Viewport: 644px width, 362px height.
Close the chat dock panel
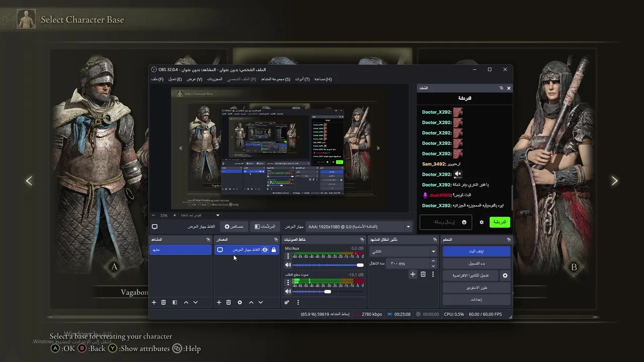point(509,88)
